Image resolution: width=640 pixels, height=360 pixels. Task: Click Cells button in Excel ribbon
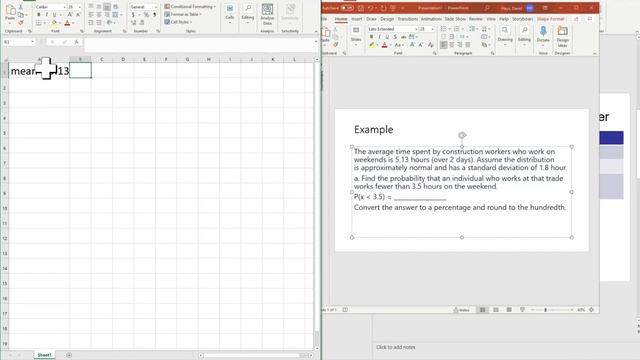(230, 12)
